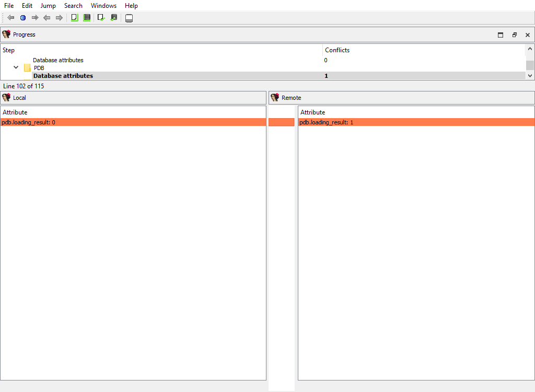Maximize the Progress panel
Viewport: 535px width, 392px height.
[x=501, y=35]
